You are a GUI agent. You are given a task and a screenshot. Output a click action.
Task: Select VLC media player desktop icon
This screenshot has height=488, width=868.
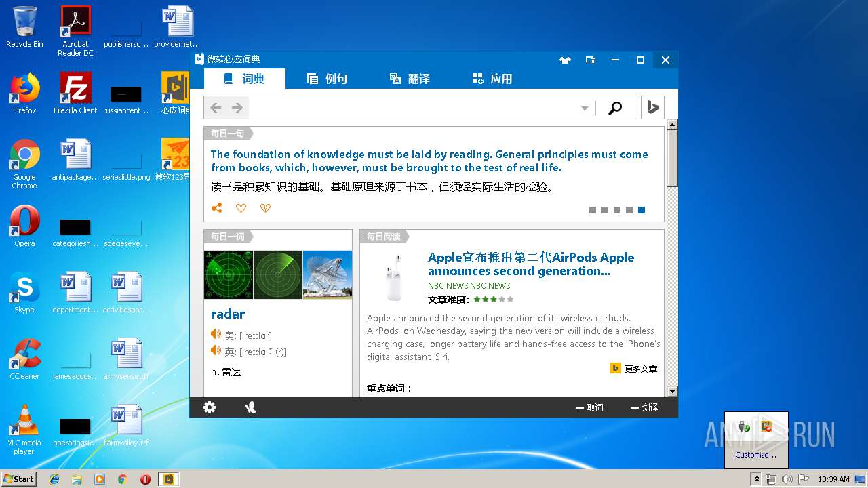(x=24, y=430)
